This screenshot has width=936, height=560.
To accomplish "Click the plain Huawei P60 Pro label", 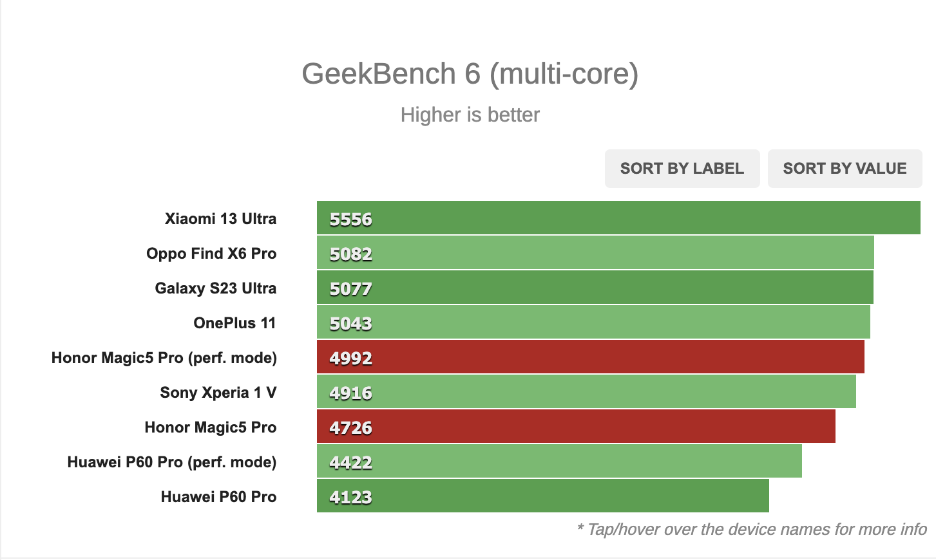I will [x=218, y=497].
